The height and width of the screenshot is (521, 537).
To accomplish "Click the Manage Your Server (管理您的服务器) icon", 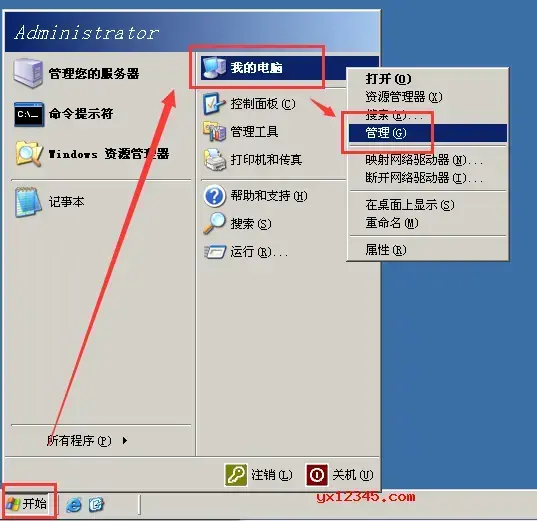I will click(x=28, y=73).
